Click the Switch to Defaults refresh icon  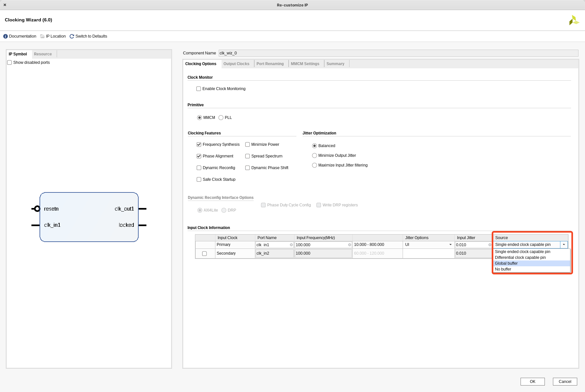tap(72, 36)
